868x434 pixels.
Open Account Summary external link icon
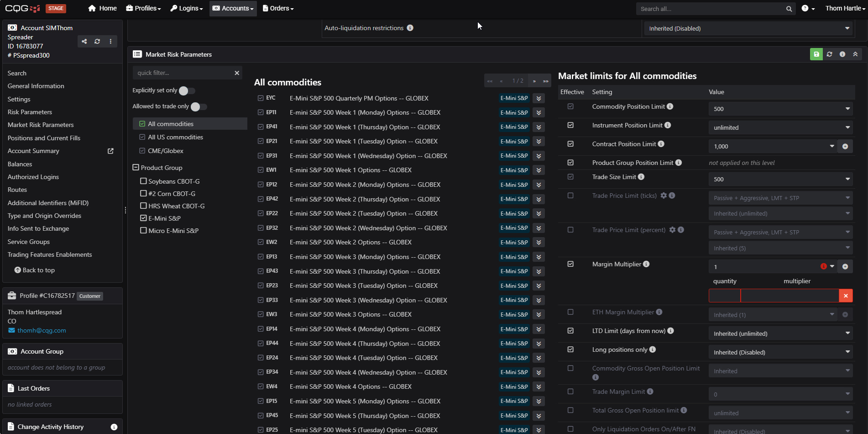click(110, 151)
